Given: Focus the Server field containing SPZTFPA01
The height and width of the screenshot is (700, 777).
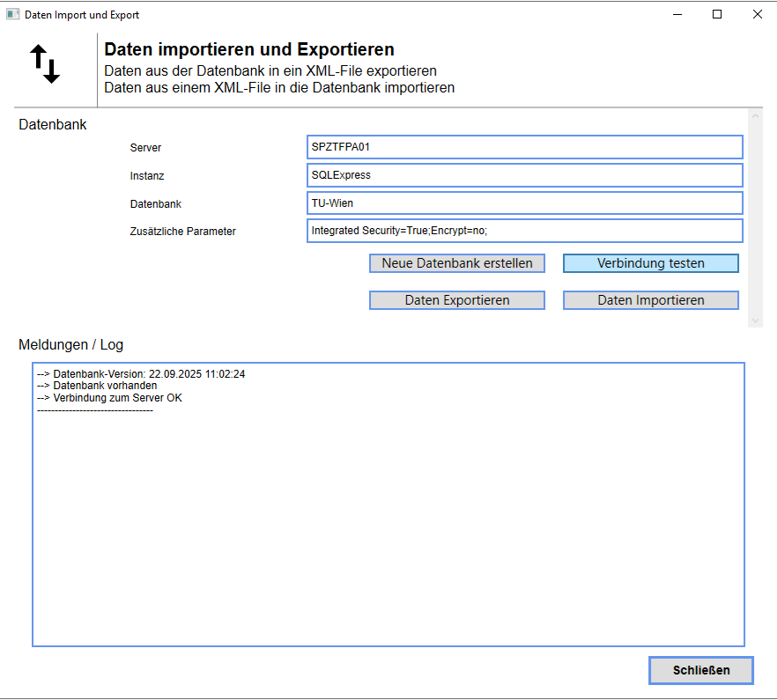Looking at the screenshot, I should point(524,147).
